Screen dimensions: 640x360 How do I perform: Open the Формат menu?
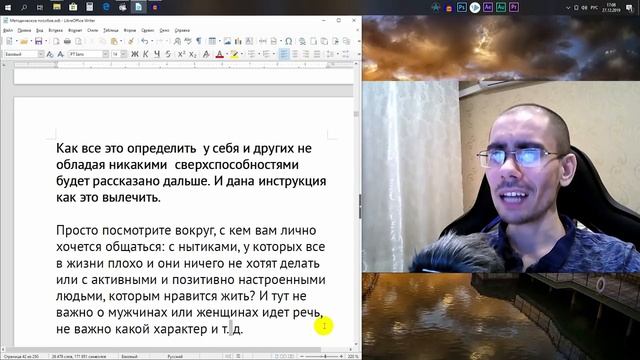tap(75, 30)
